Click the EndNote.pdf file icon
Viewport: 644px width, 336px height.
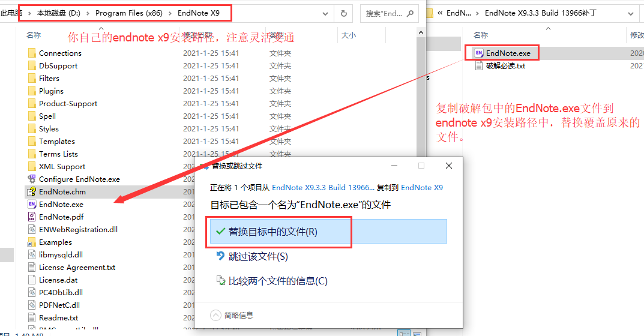point(32,217)
